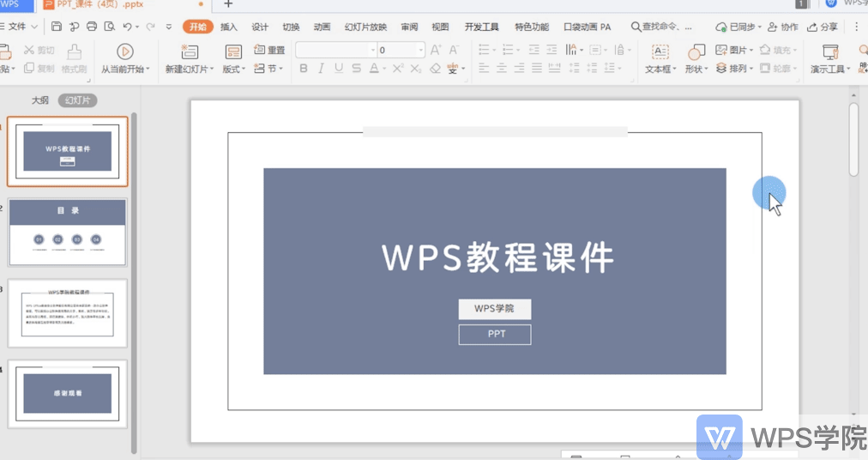This screenshot has height=460, width=868.
Task: Align text right
Action: tap(519, 68)
